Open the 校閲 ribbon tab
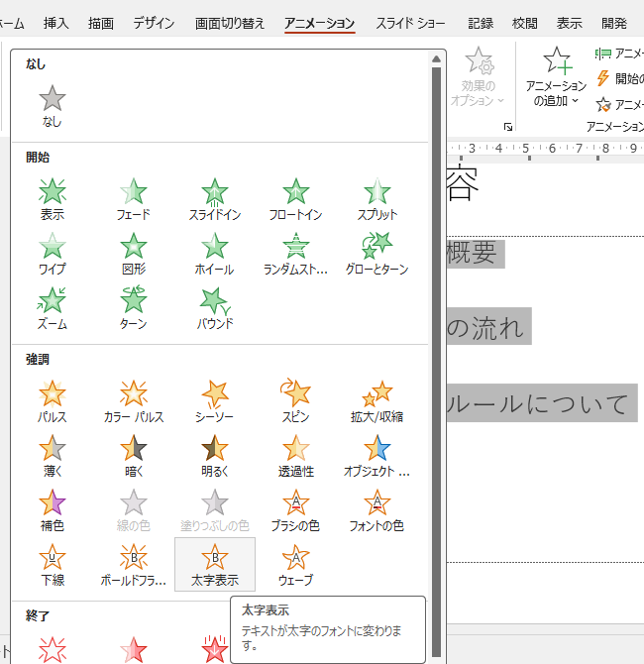644x664 pixels. [524, 23]
